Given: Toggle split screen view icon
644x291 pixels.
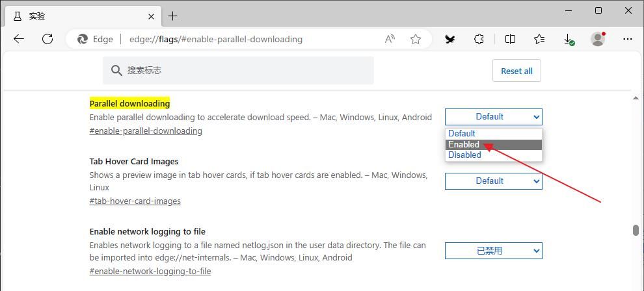Looking at the screenshot, I should 510,39.
